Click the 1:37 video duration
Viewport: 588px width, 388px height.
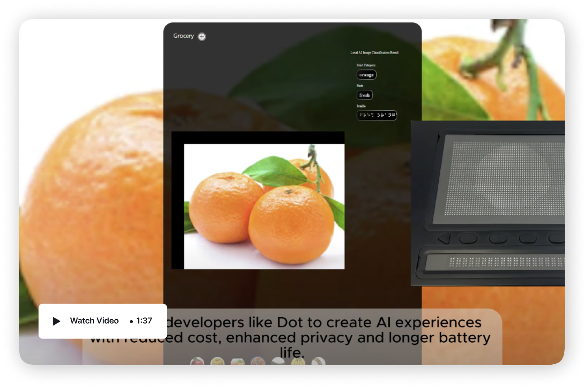click(144, 321)
